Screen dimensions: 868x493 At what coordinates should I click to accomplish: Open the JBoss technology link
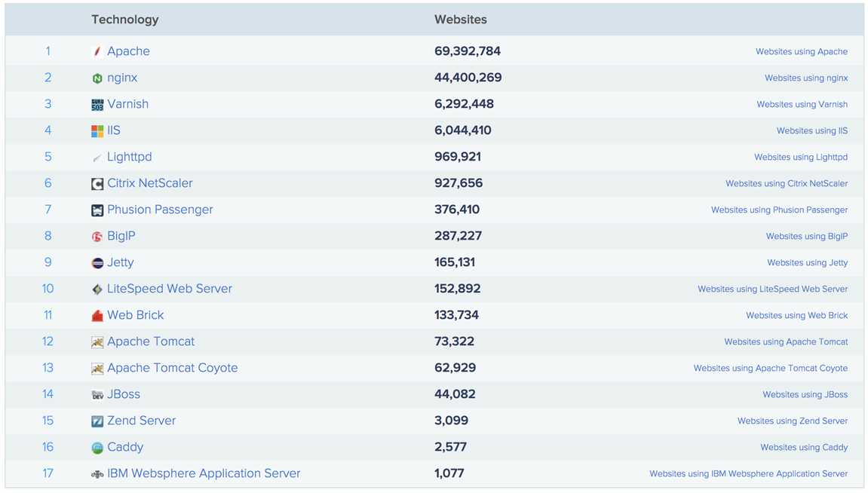coord(124,394)
